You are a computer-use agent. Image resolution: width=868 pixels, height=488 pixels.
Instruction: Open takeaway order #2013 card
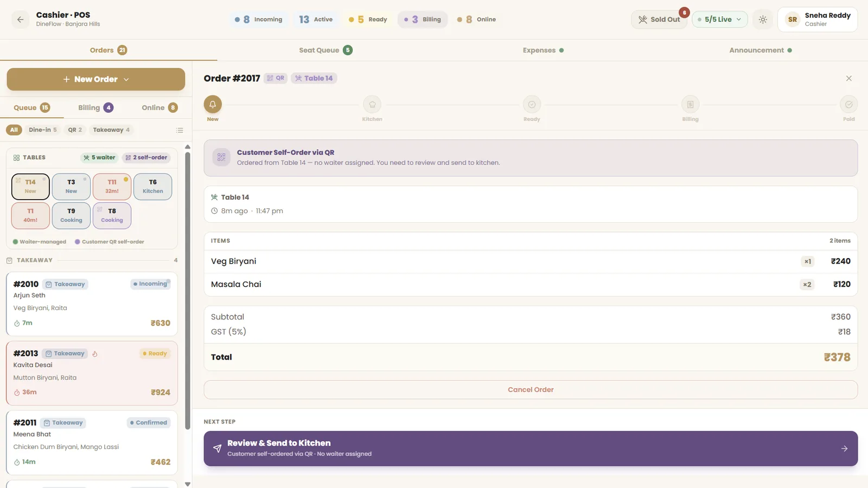pyautogui.click(x=92, y=373)
